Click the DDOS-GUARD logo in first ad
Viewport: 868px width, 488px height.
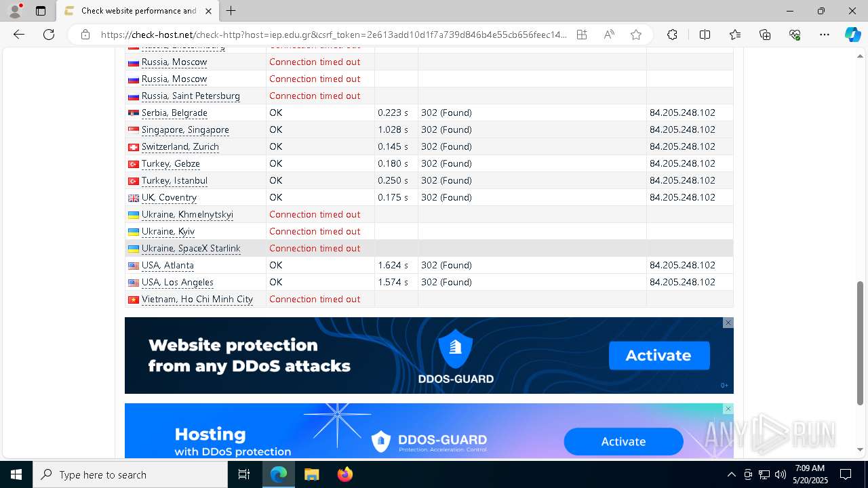456,357
